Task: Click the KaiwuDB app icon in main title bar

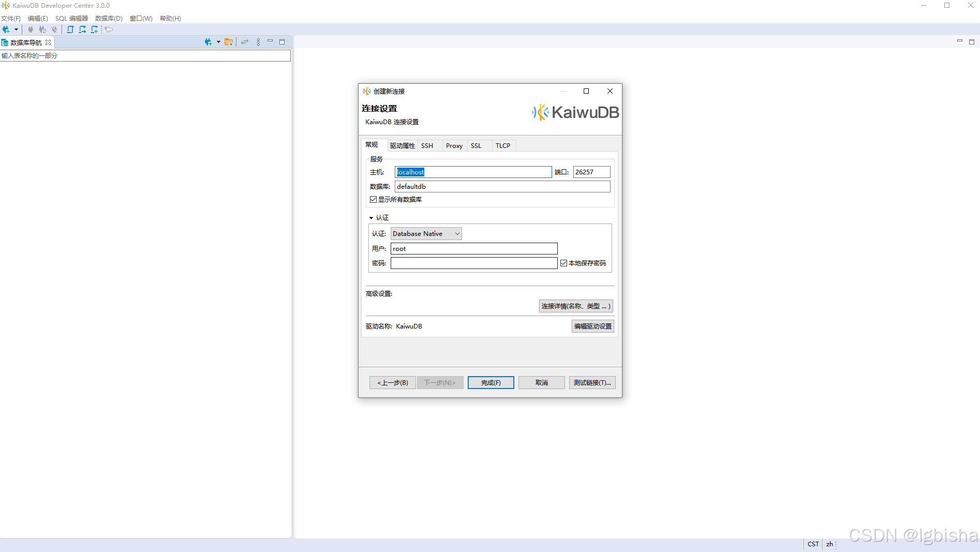Action: point(6,6)
